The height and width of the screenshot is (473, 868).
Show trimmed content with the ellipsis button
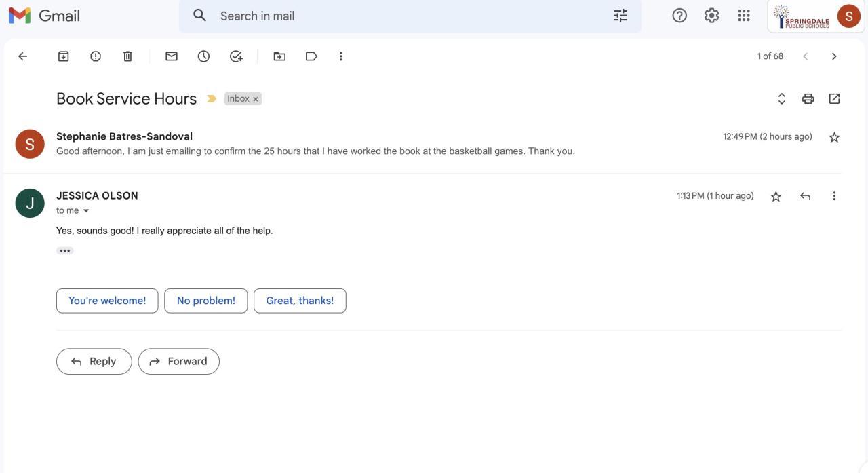point(65,250)
